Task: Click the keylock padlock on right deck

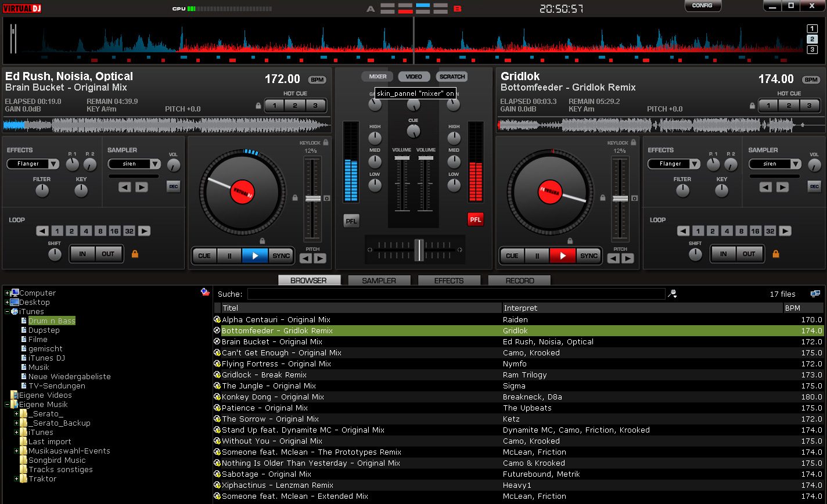Action: pyautogui.click(x=634, y=142)
